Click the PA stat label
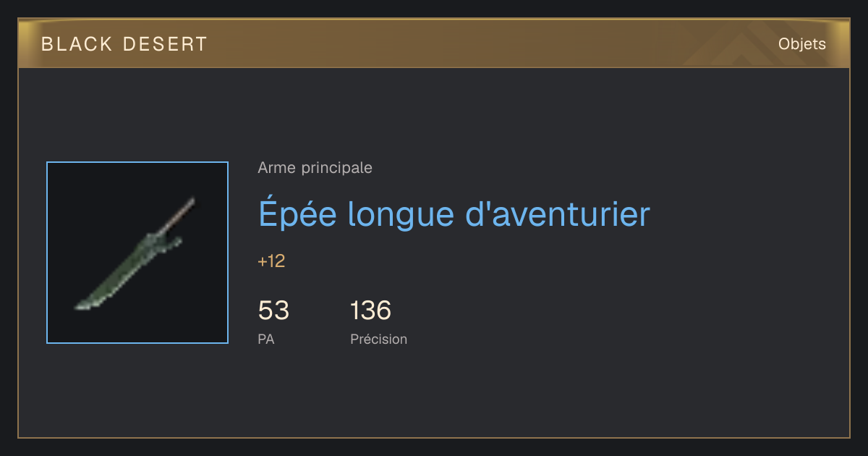This screenshot has width=868, height=456. [266, 339]
